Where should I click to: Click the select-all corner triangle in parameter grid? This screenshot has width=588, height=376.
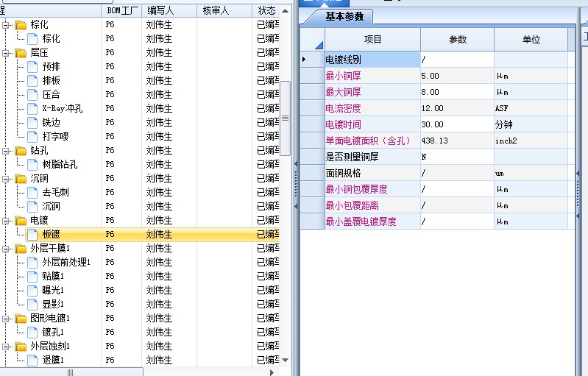(x=319, y=46)
